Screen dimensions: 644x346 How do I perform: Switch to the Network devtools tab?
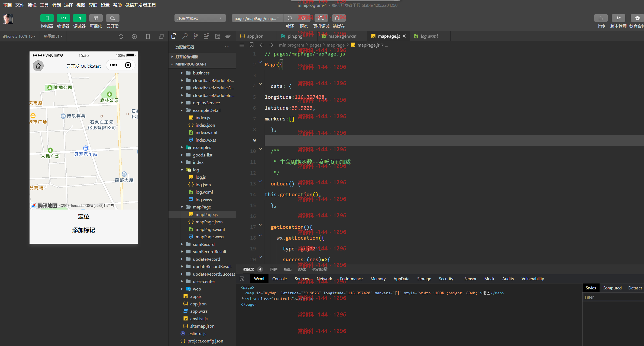click(324, 279)
